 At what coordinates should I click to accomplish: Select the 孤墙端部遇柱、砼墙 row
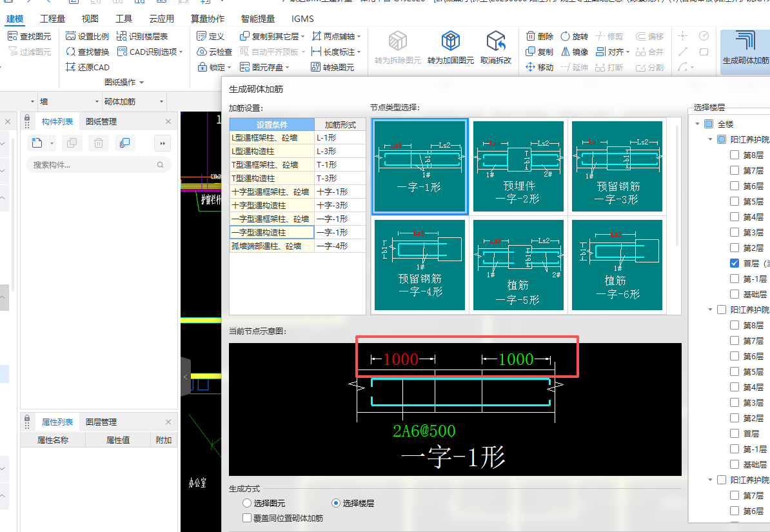pos(271,246)
